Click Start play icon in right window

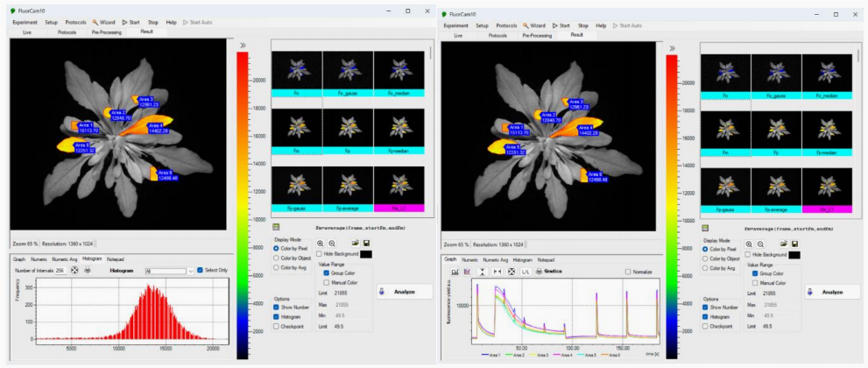555,25
